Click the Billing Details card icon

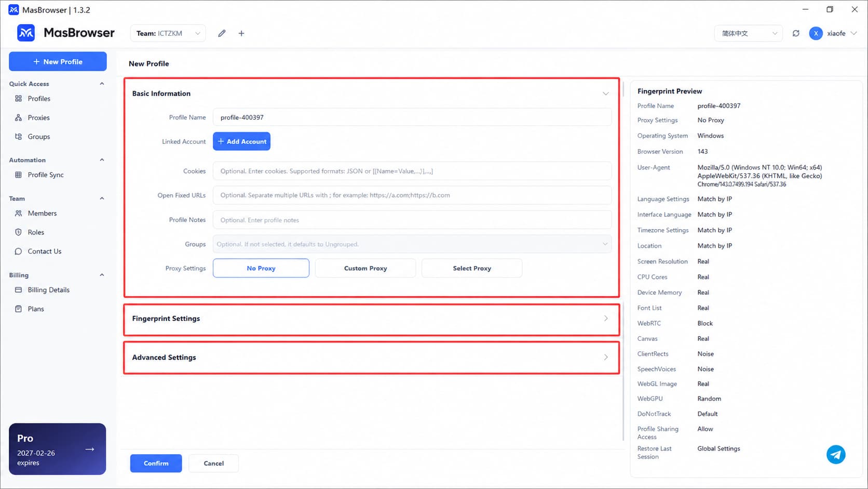tap(18, 290)
